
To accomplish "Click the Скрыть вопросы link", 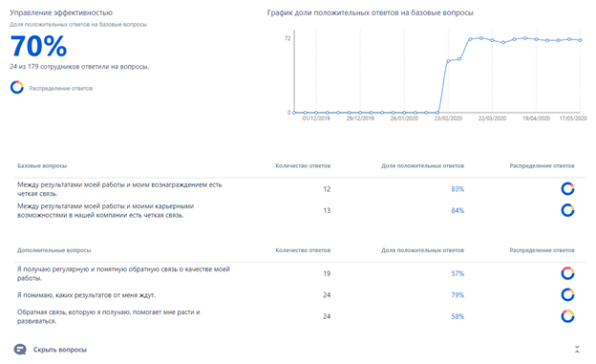I will [59, 350].
